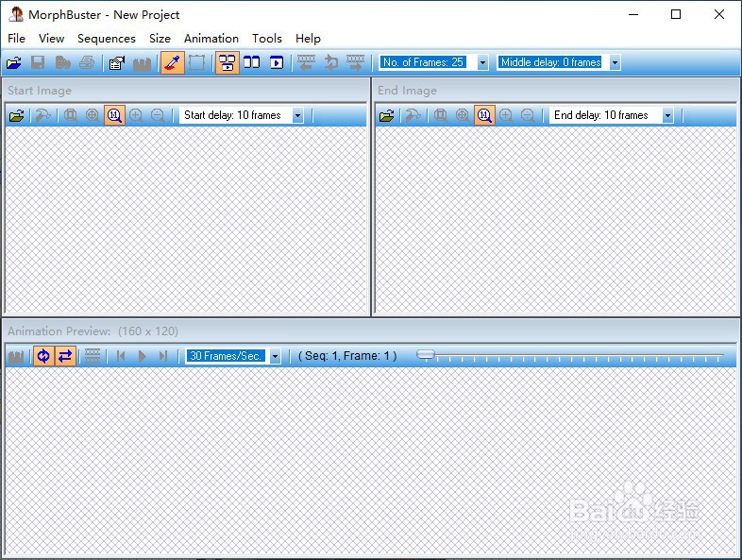This screenshot has width=742, height=560.
Task: Open the View menu
Action: pos(52,39)
